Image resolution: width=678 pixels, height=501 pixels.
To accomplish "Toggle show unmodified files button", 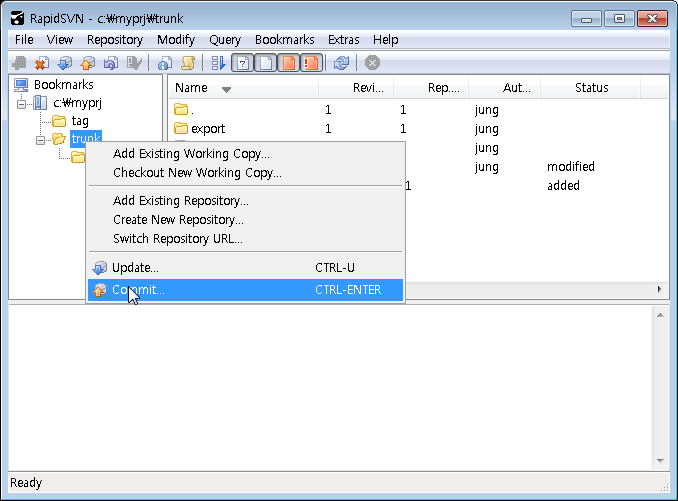I will coord(265,63).
